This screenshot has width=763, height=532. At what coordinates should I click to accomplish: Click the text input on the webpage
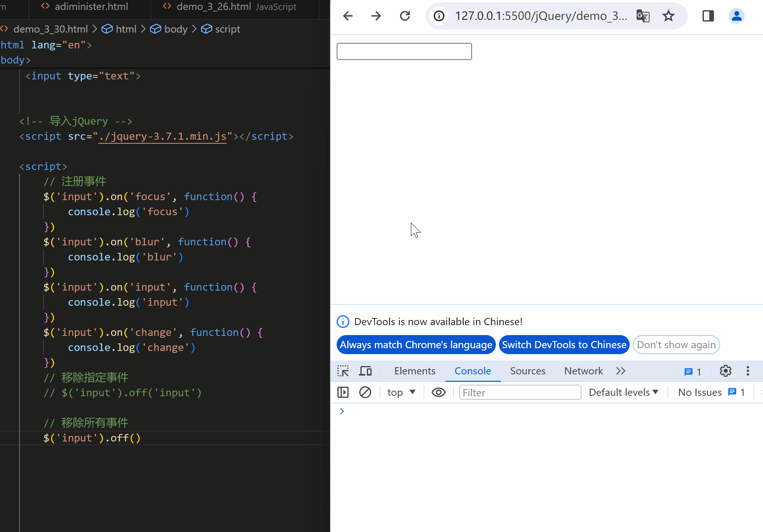tap(404, 52)
